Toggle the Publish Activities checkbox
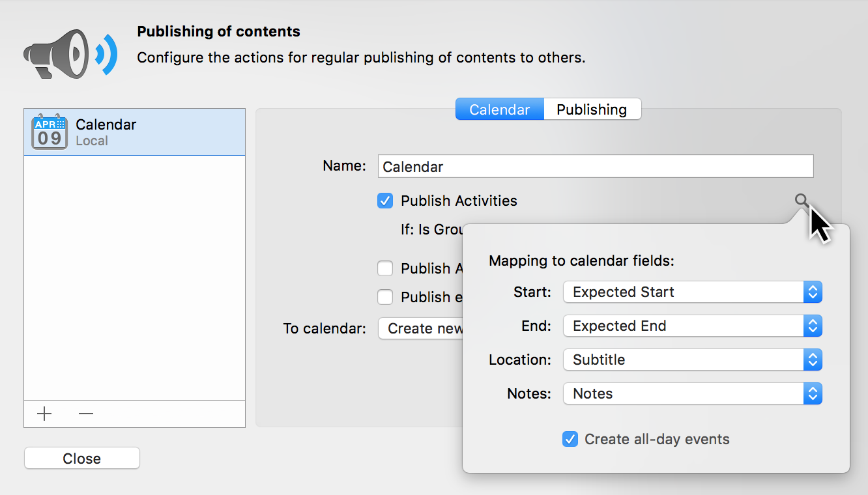868x495 pixels. point(385,201)
